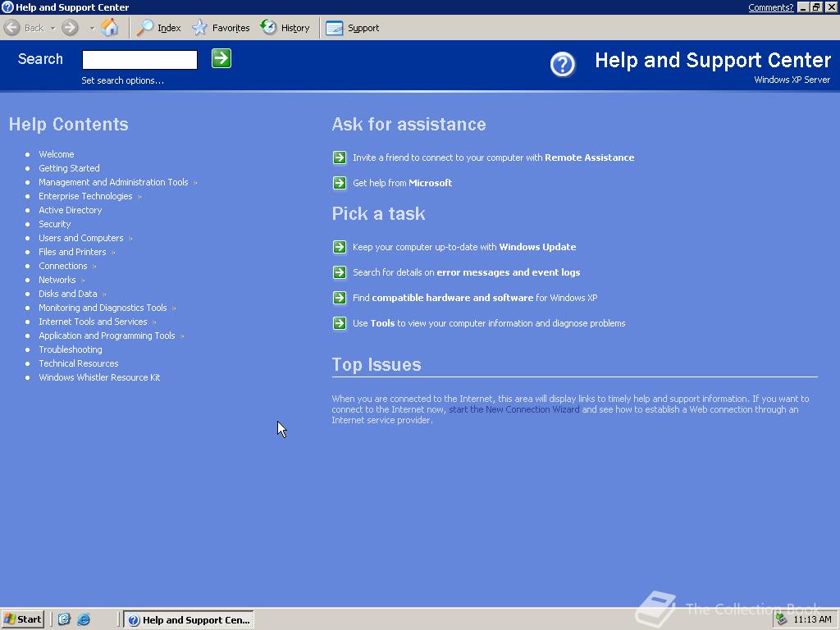Viewport: 840px width, 630px height.
Task: Click the Help and Support title bar icon
Action: pyautogui.click(x=7, y=7)
